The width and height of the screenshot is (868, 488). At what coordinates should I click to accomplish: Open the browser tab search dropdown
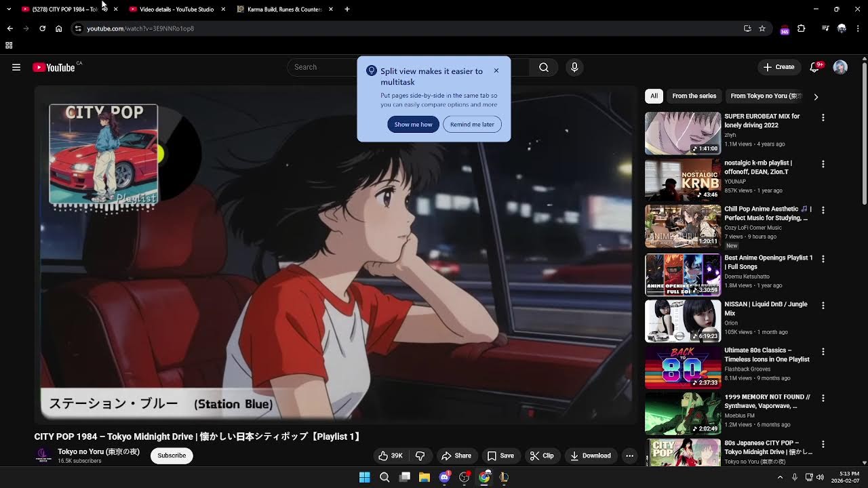coord(9,9)
